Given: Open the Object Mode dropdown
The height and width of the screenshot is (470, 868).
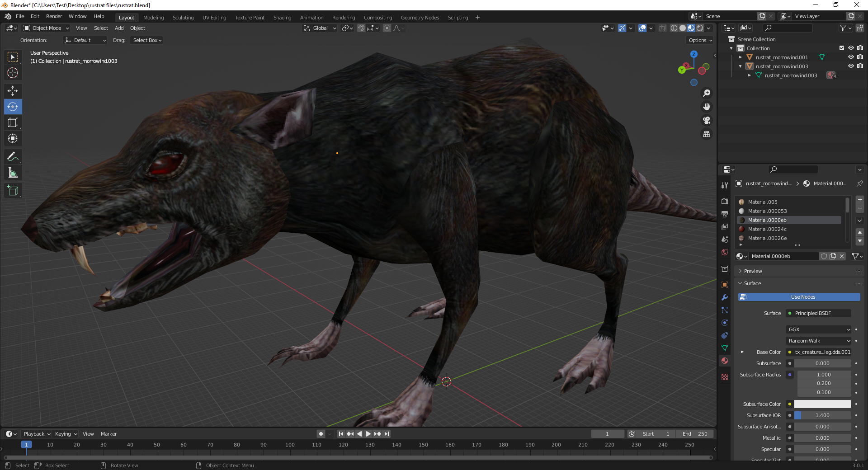Looking at the screenshot, I should click(x=46, y=28).
